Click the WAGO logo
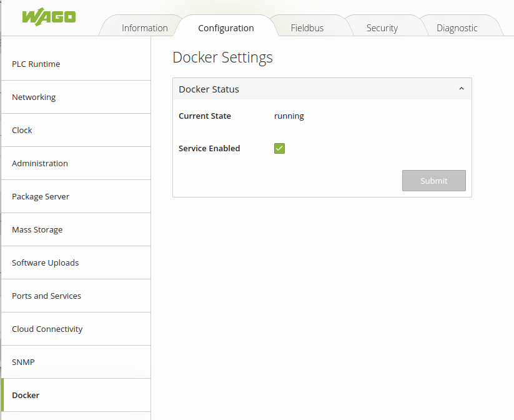Image resolution: width=514 pixels, height=420 pixels. point(49,16)
